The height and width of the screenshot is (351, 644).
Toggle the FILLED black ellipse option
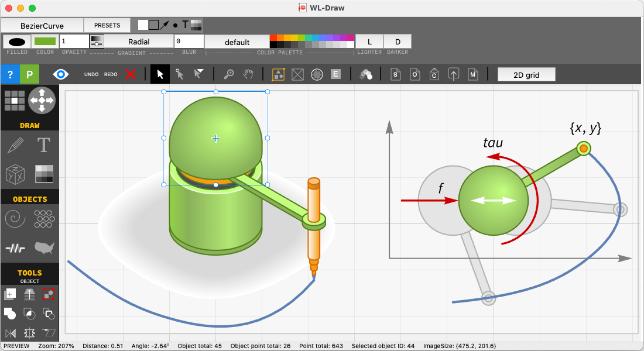17,42
